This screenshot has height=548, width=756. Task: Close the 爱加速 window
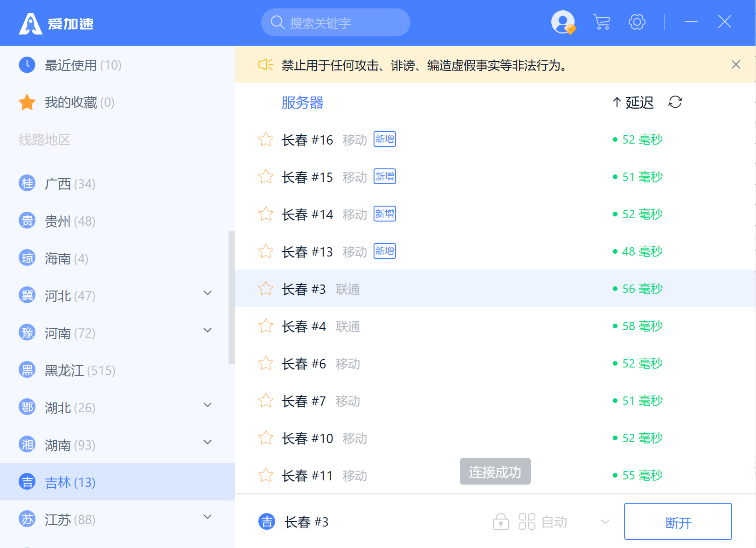[724, 22]
